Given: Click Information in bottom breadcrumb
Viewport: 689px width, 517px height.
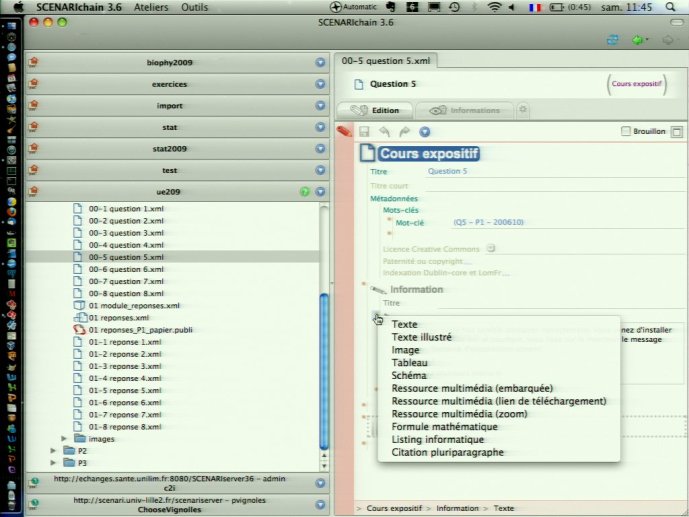Looking at the screenshot, I should [x=457, y=508].
